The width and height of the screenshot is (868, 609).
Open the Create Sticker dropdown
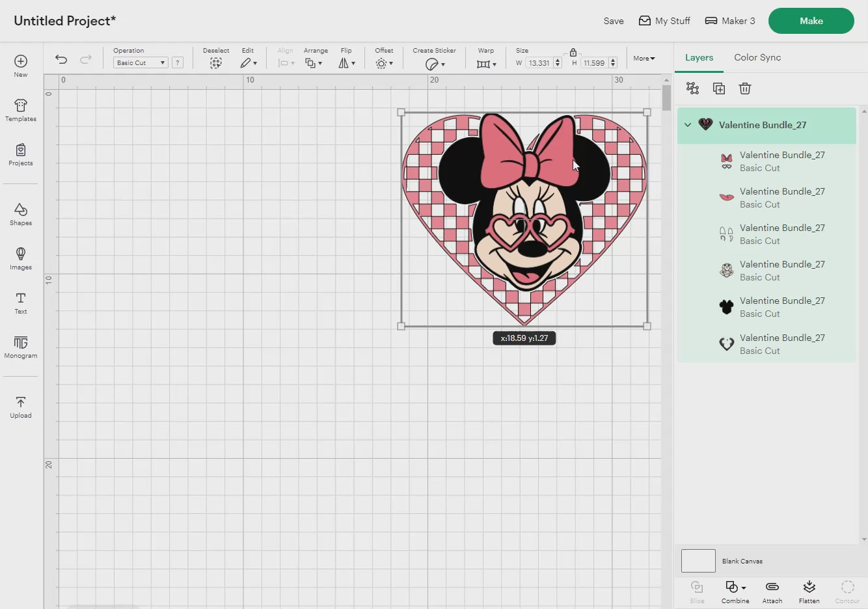pos(435,64)
